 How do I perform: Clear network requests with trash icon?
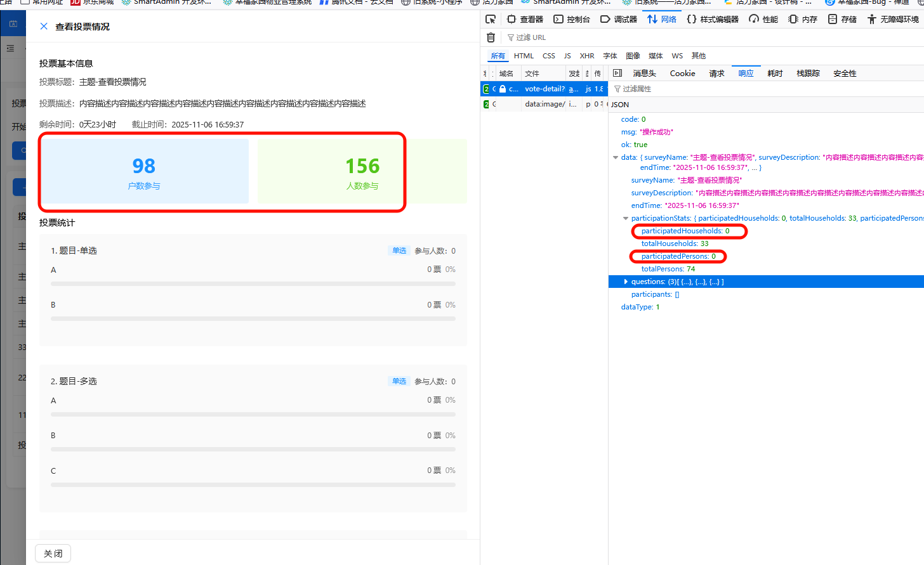tap(491, 37)
